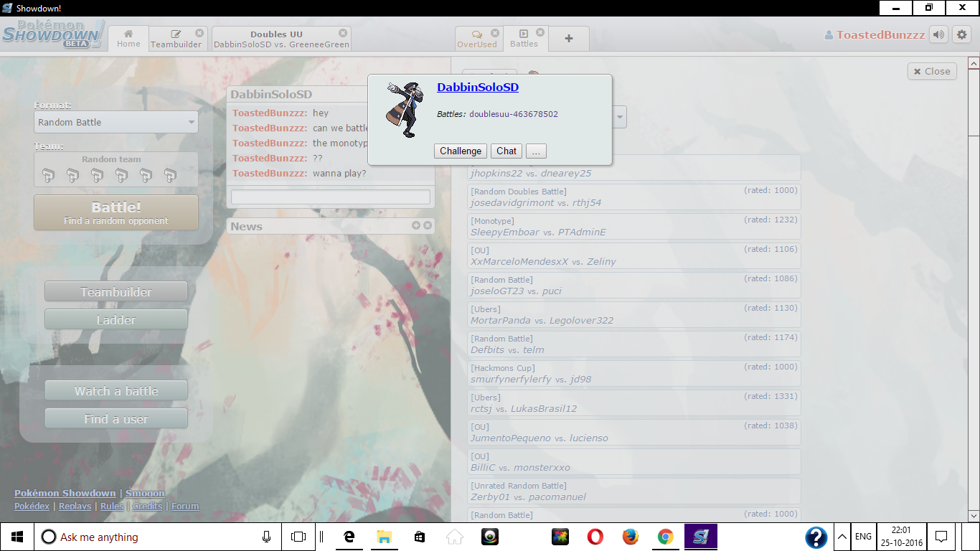Mute sound with the speaker icon
This screenshot has height=551, width=980.
(x=938, y=34)
